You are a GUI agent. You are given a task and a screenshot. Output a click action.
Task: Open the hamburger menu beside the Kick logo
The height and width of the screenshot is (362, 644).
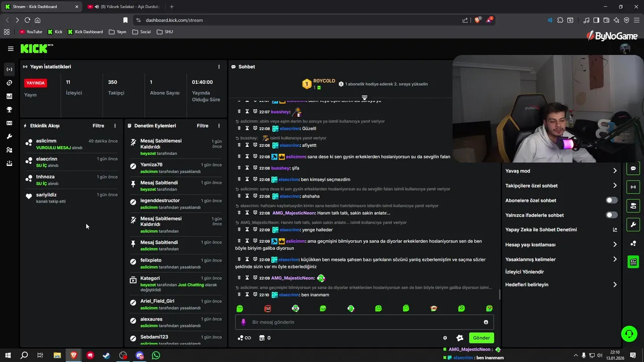click(11, 49)
